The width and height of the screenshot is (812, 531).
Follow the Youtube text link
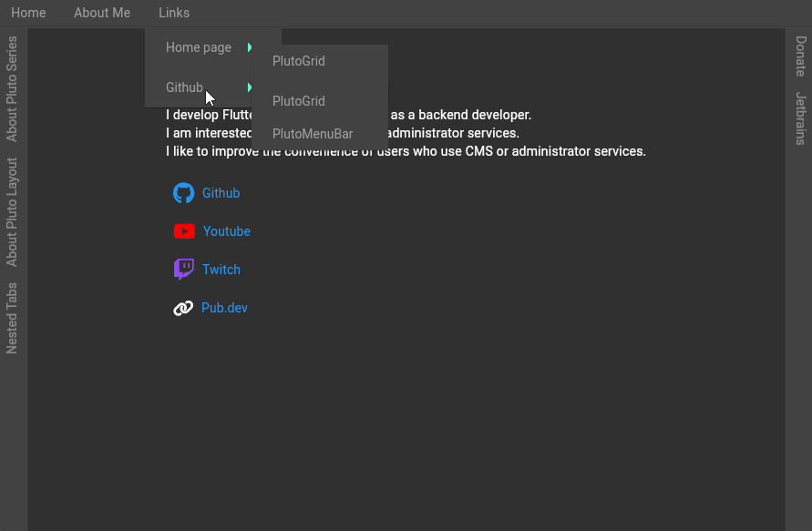click(x=226, y=231)
